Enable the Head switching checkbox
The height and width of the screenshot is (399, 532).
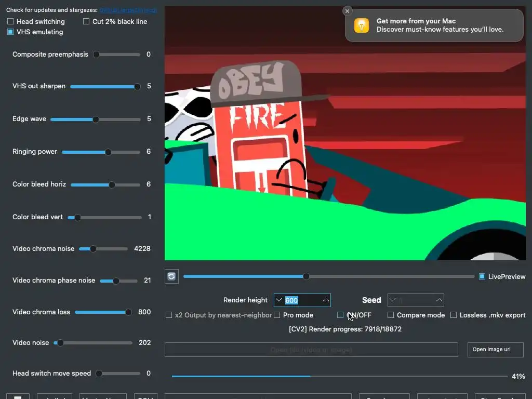(10, 21)
